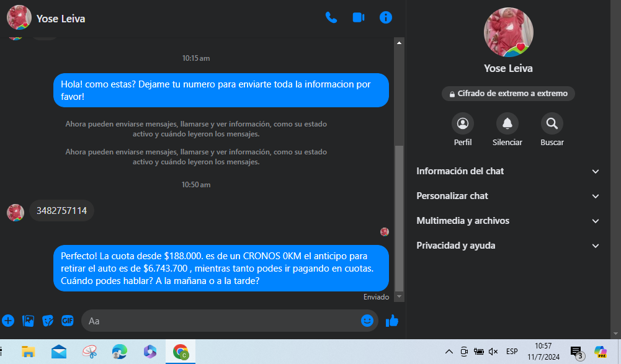Click sender avatar beside 3482757114 message
Image resolution: width=621 pixels, height=364 pixels.
point(16,212)
